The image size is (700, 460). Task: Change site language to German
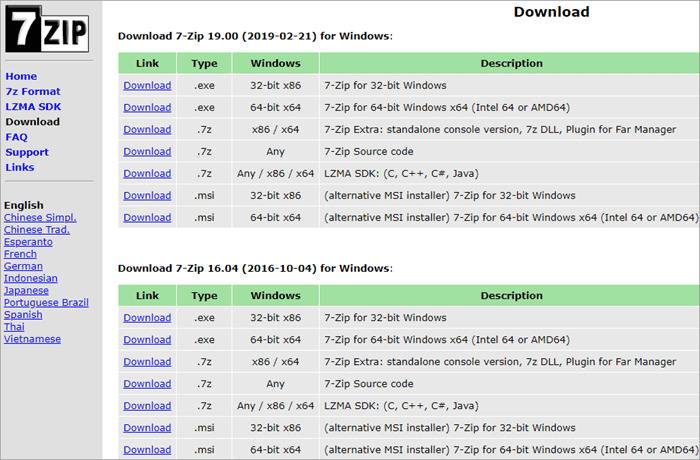pyautogui.click(x=23, y=266)
